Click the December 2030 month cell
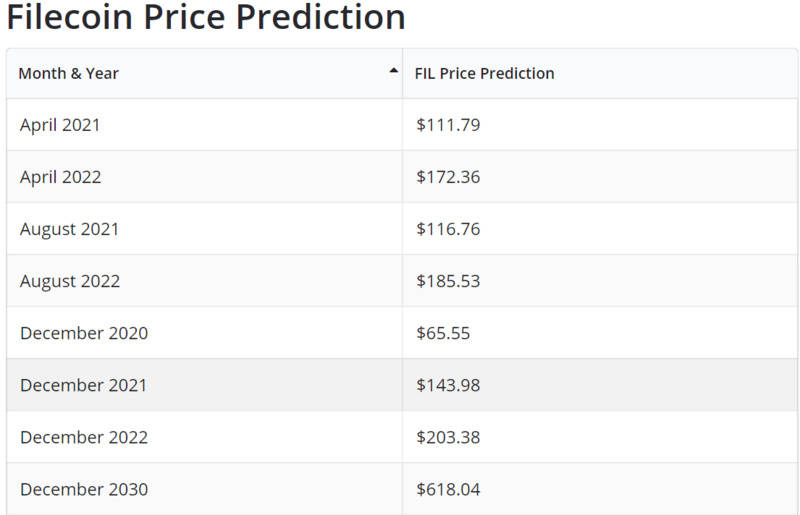Screen dimensions: 800x515 [x=204, y=489]
